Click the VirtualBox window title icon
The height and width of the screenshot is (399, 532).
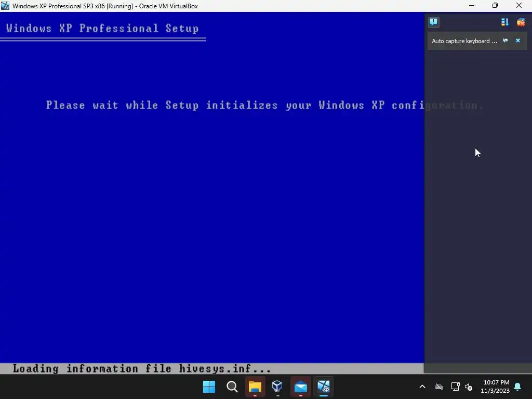click(x=5, y=6)
